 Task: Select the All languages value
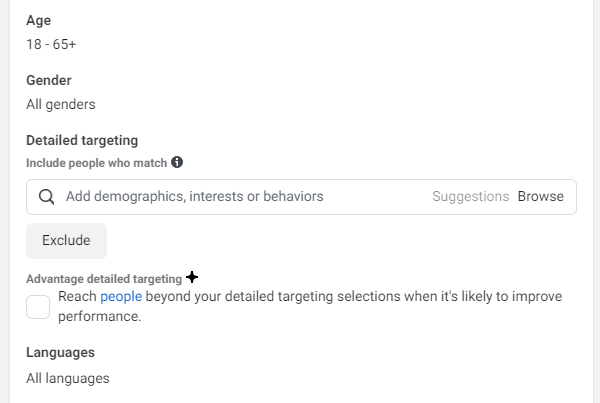point(68,379)
